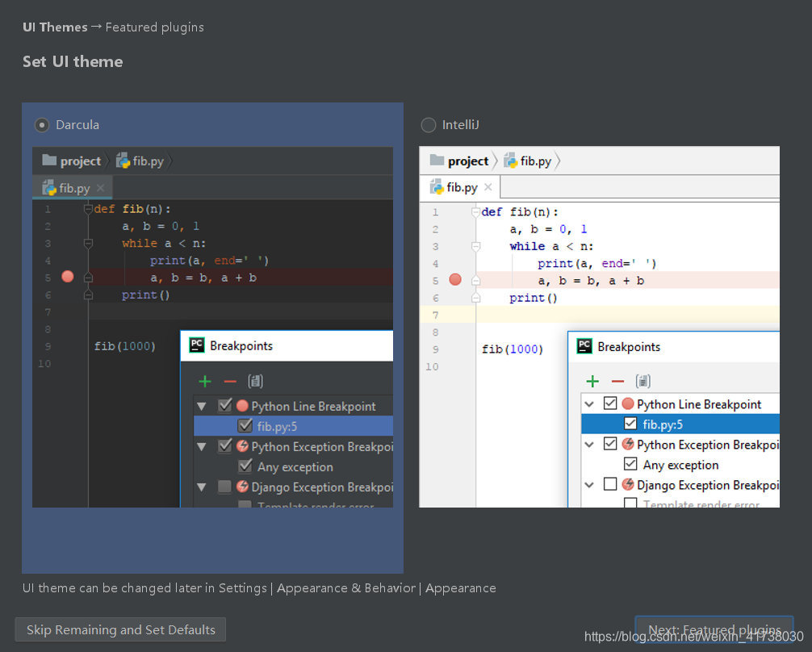
Task: Click the IntelliJ theme preview image
Action: click(599, 327)
